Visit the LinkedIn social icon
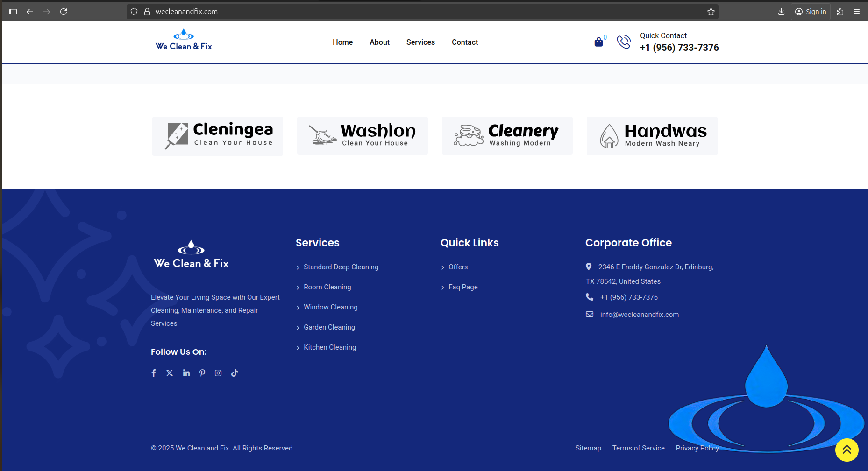 tap(186, 373)
